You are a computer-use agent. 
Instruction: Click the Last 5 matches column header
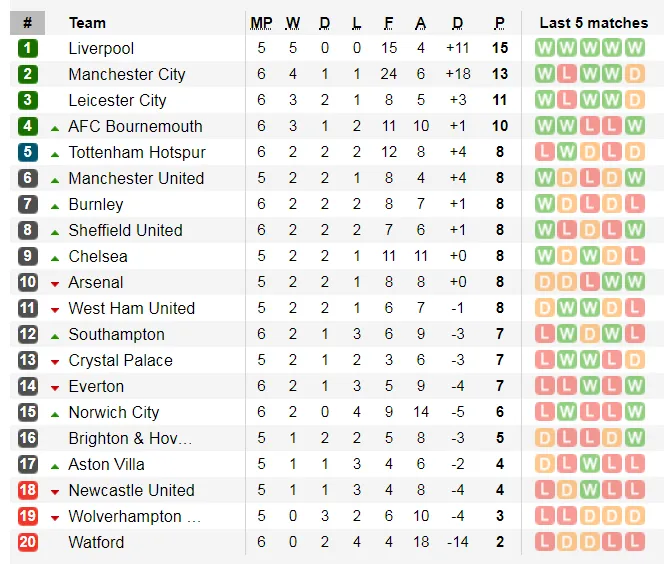(x=593, y=22)
